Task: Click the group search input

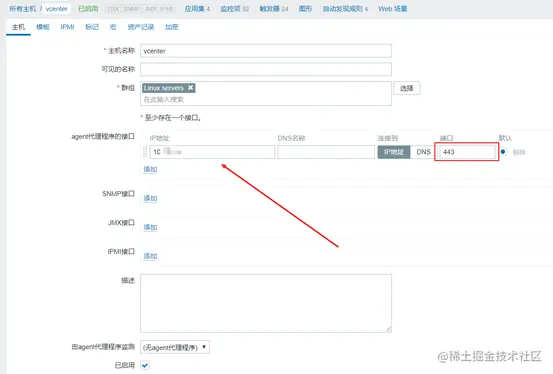Action: tap(266, 99)
